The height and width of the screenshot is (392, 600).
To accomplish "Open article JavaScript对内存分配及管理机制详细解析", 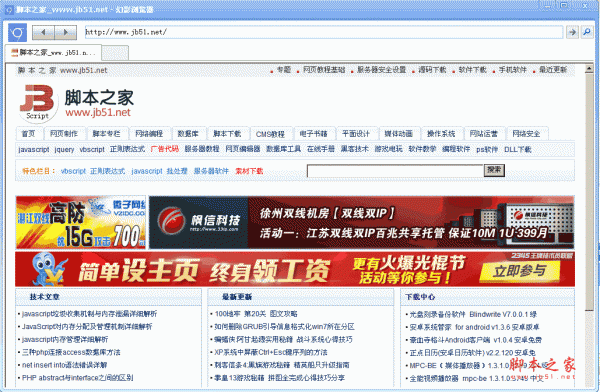I will point(87,327).
